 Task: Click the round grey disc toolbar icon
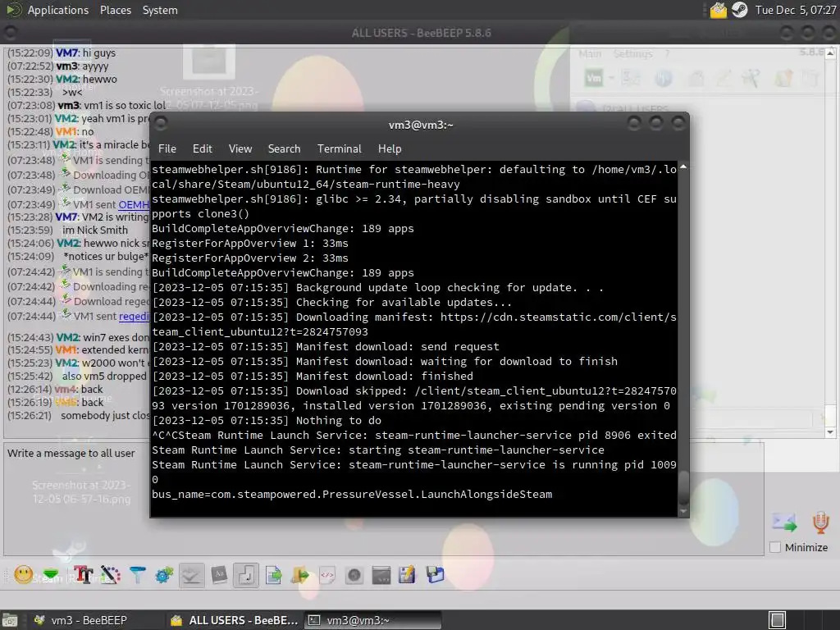(354, 575)
